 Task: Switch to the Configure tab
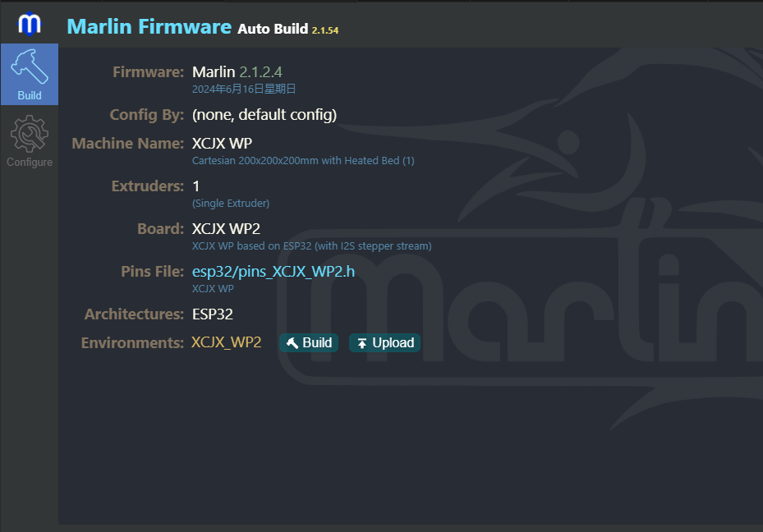pyautogui.click(x=30, y=141)
